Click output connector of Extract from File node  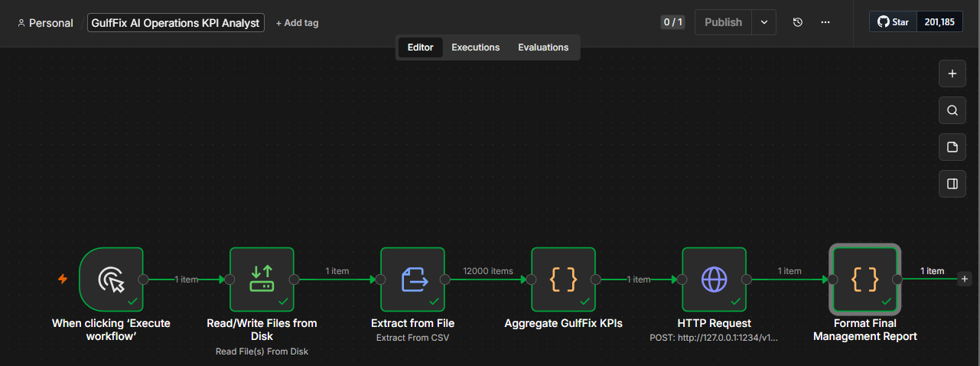445,279
